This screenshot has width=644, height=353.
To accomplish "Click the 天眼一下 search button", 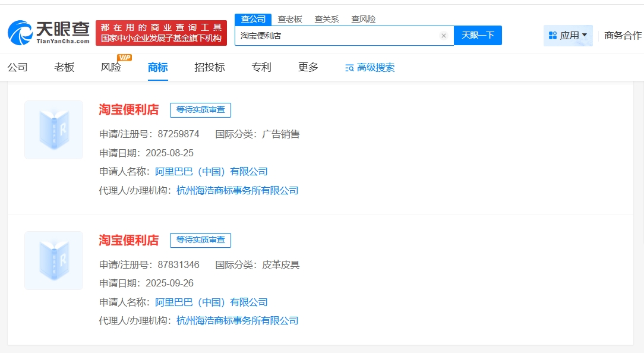I will pos(478,36).
